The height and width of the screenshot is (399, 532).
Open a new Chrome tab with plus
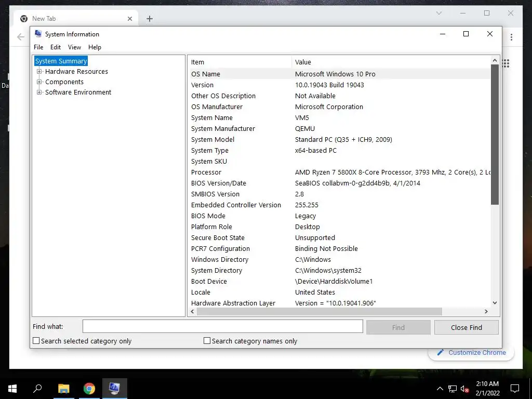pyautogui.click(x=150, y=19)
